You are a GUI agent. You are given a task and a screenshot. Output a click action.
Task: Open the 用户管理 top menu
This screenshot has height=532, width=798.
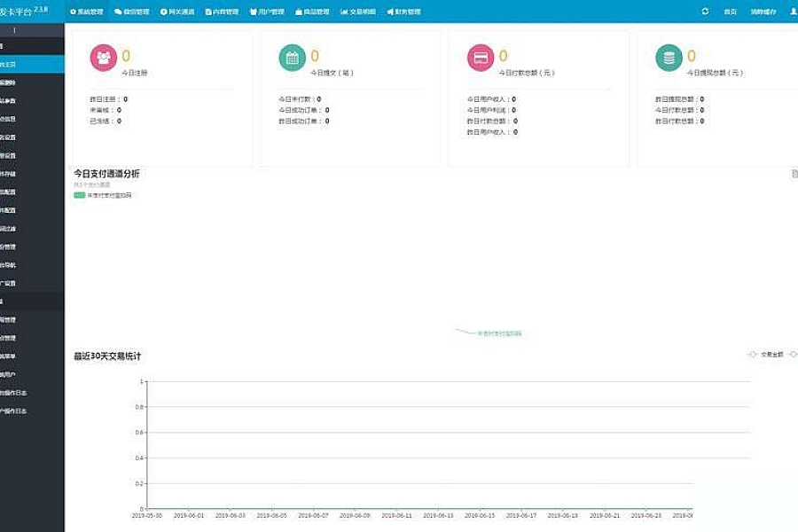tap(267, 12)
